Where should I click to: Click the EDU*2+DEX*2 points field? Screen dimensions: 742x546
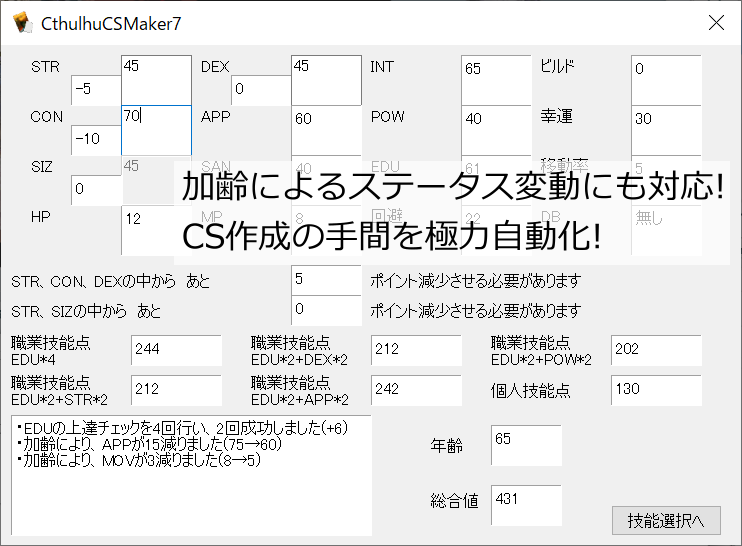tap(416, 351)
